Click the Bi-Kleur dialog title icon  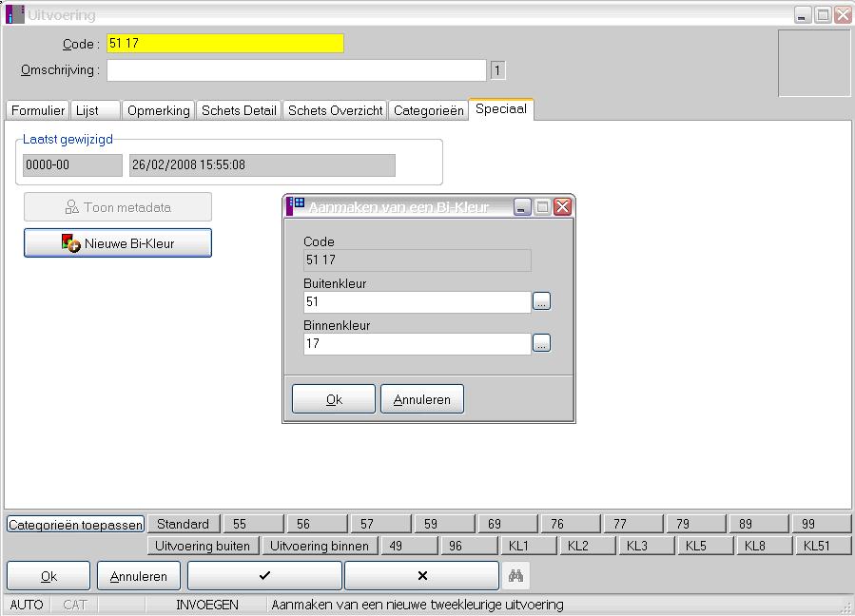click(296, 206)
